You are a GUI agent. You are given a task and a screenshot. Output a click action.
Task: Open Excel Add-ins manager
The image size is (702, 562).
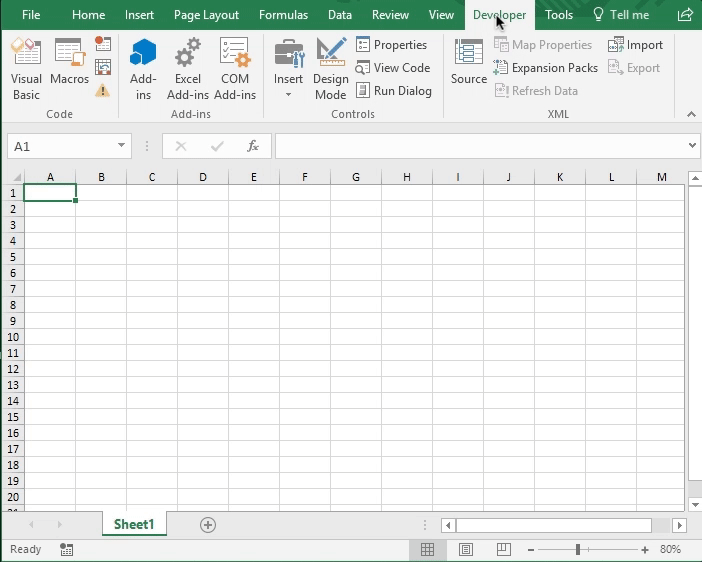pos(188,69)
